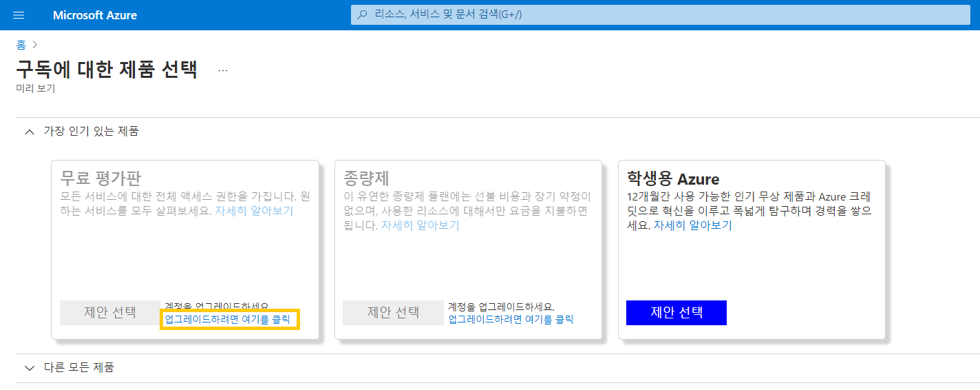Click the 학생용 Azure card title

(673, 179)
